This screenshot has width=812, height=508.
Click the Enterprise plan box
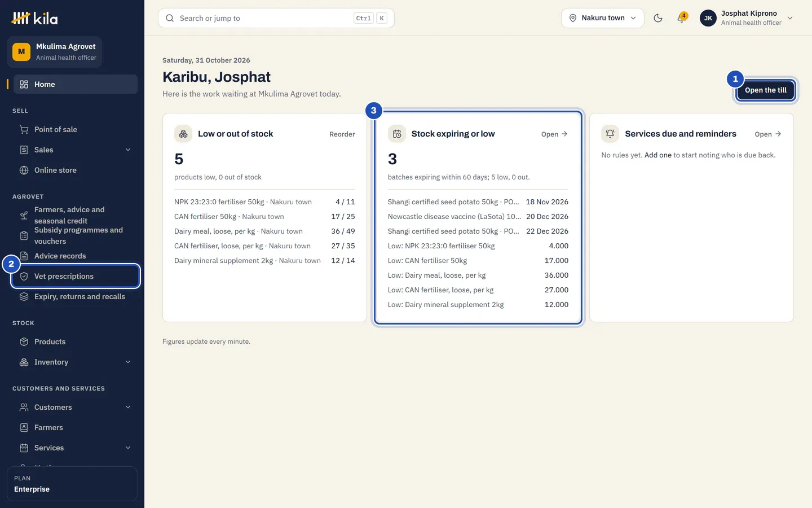click(72, 484)
